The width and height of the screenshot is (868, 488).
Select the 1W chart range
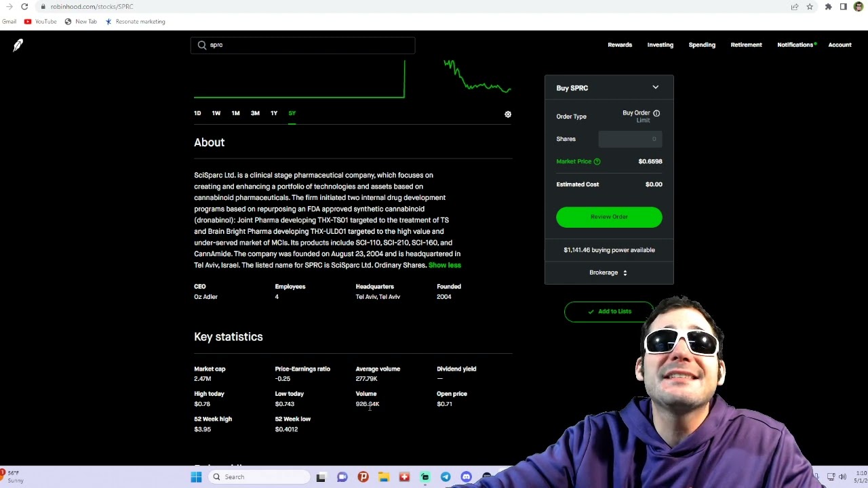216,113
